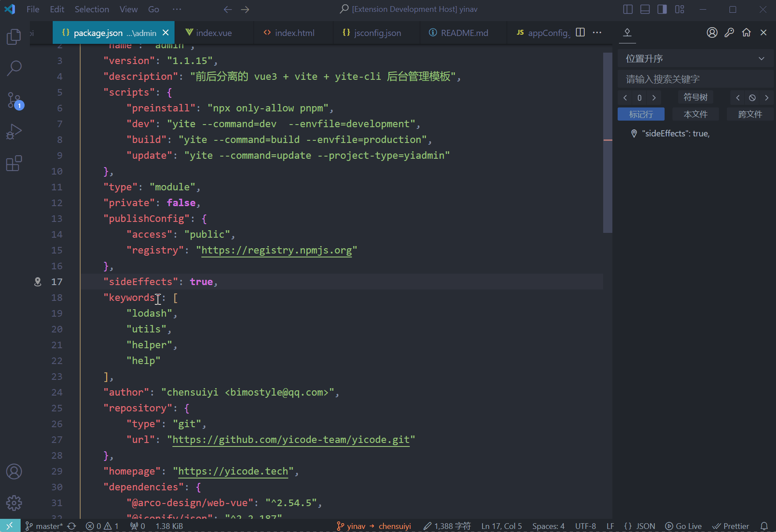Image resolution: width=776 pixels, height=532 pixels.
Task: Click the 请输入搜索关键字 search field
Action: click(x=695, y=79)
